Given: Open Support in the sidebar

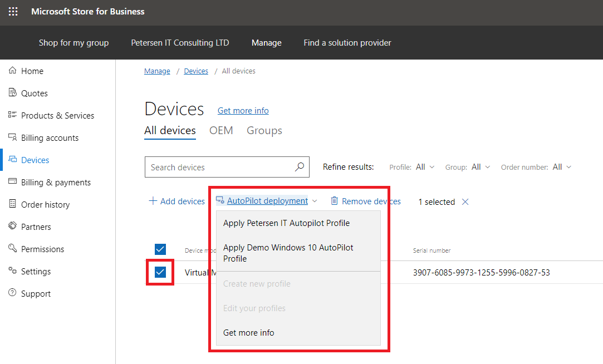Looking at the screenshot, I should click(x=36, y=294).
